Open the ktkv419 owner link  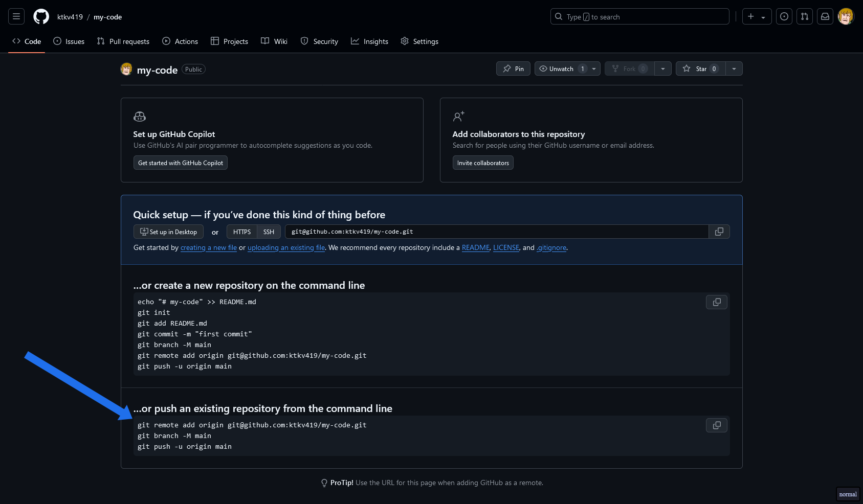(x=70, y=17)
